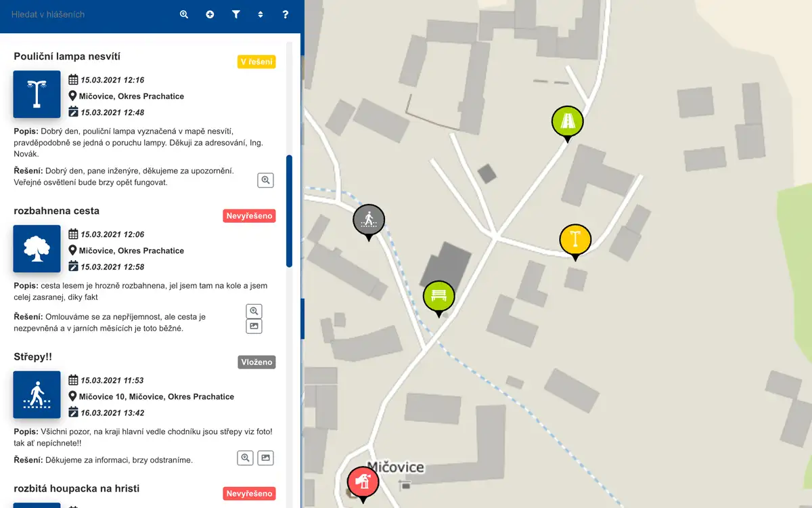Focus the 'Hledat v hlášeních' search field

point(88,14)
